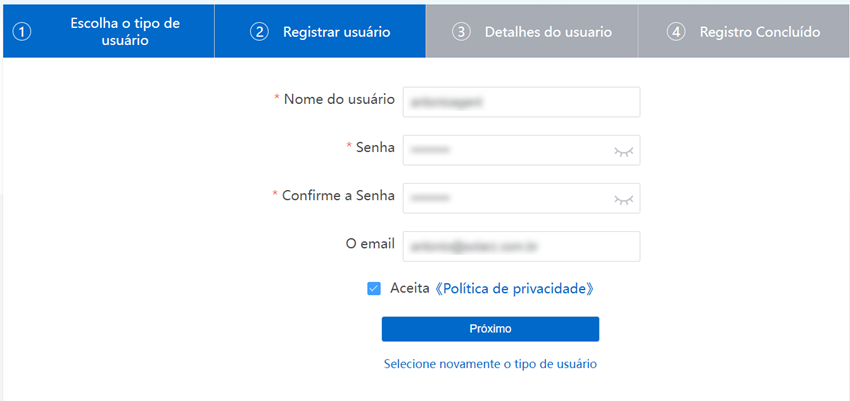Uncheck the Aceita privacy policy checkbox
The height and width of the screenshot is (401, 850).
pos(374,288)
